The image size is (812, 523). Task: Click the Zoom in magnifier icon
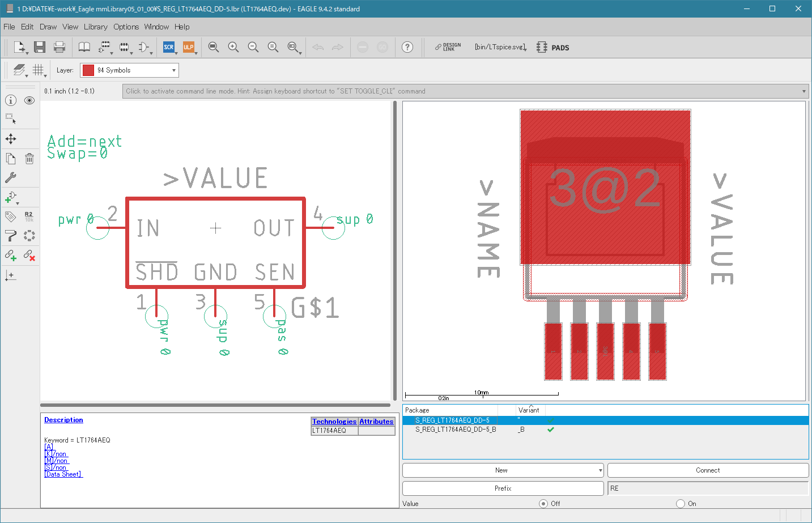point(233,47)
